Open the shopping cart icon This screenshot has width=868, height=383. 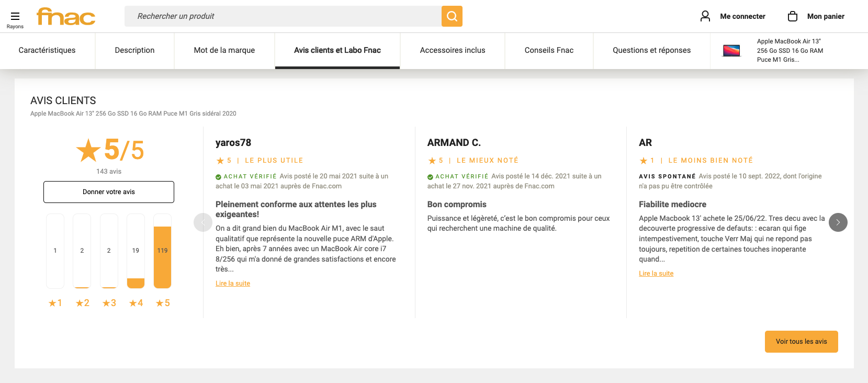click(x=793, y=16)
